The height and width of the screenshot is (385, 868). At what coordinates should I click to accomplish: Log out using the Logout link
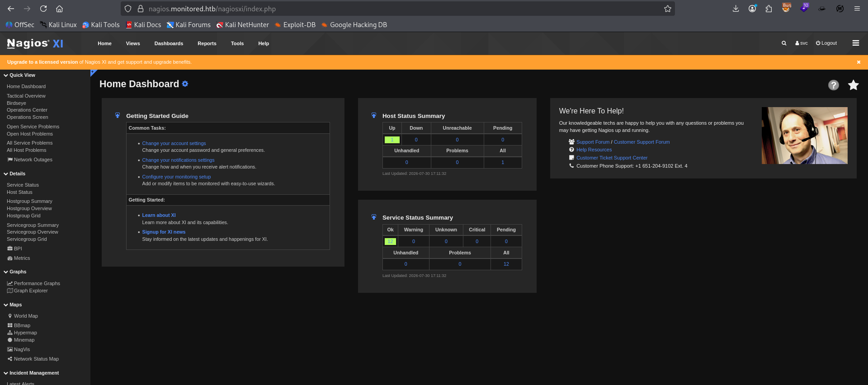[x=826, y=43]
